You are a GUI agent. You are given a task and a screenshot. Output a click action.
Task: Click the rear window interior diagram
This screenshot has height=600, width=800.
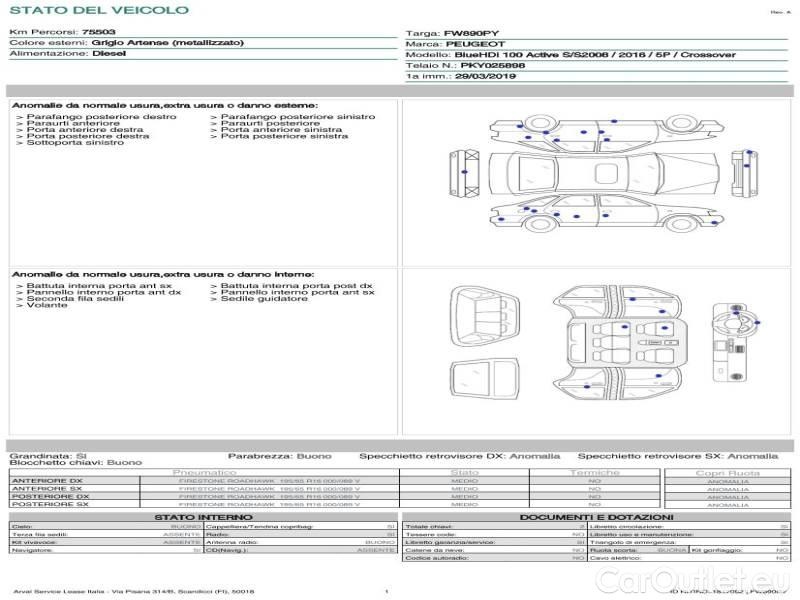pyautogui.click(x=485, y=379)
